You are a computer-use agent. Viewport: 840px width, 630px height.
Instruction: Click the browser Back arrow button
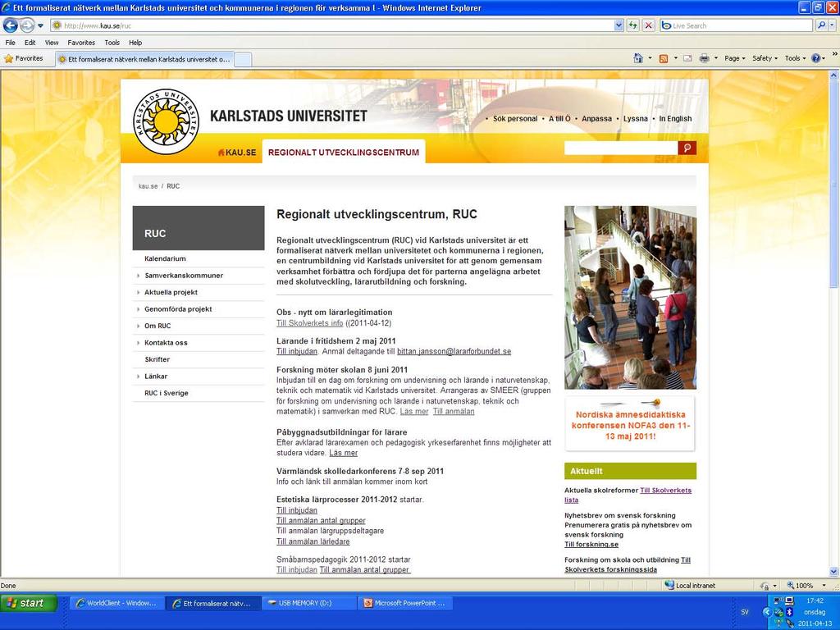10,25
